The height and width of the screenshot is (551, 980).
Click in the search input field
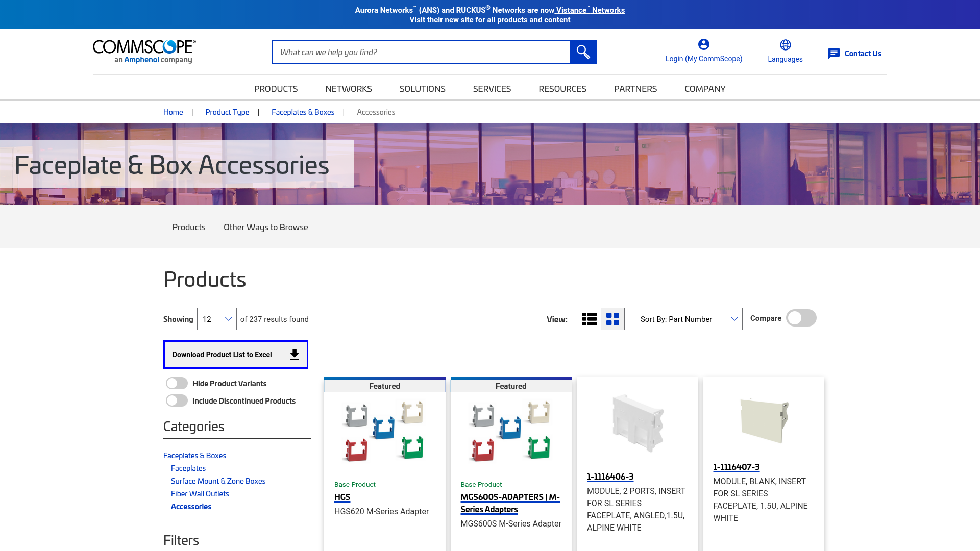point(421,52)
